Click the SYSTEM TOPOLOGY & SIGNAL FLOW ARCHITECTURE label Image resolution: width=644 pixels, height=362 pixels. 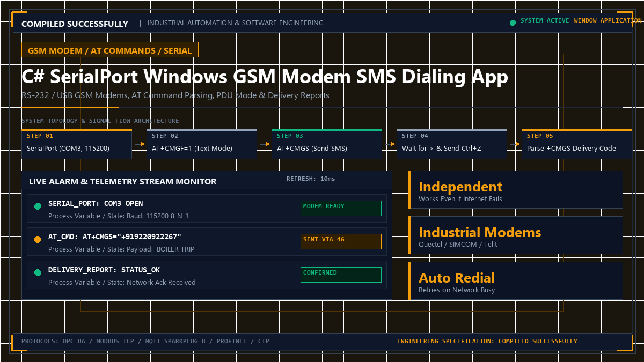pos(100,121)
